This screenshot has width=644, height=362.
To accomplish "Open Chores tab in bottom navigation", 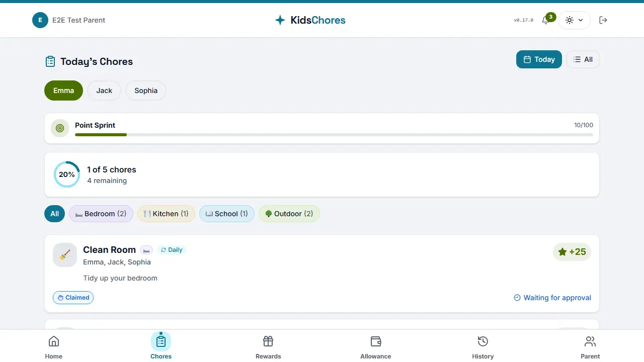I will pos(161,347).
